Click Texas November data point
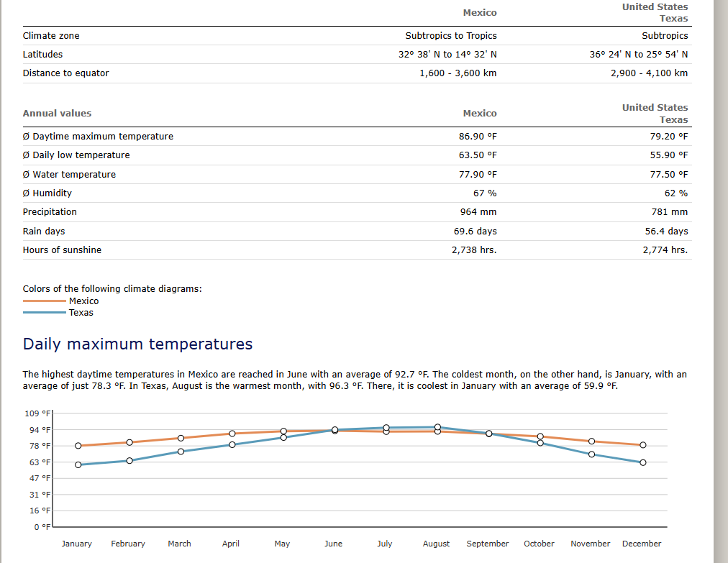 click(x=591, y=454)
